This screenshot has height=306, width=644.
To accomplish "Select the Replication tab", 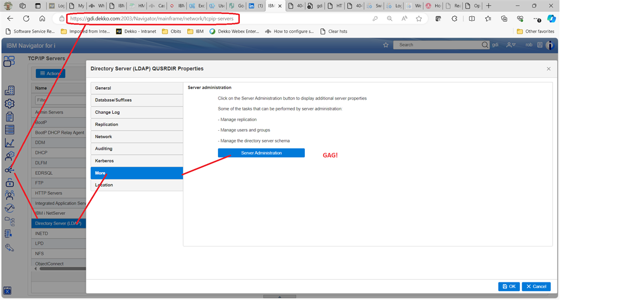I will [137, 124].
